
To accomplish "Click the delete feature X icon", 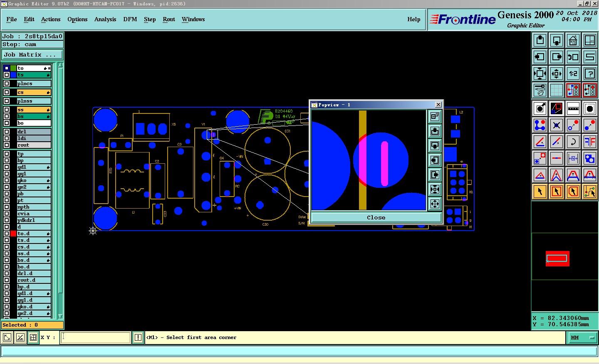I will [557, 125].
